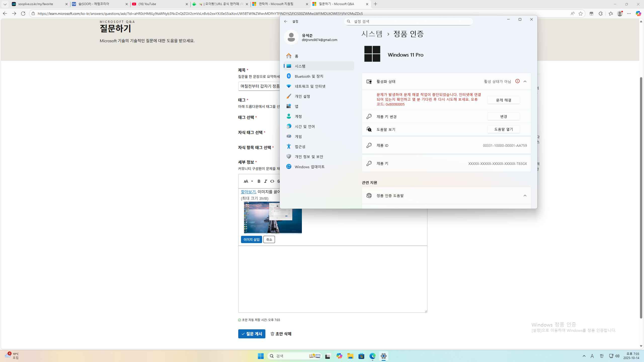Switch to 연락처 Microsoft 지원팀 tab
Viewport: 644px width, 362px height.
click(280, 4)
